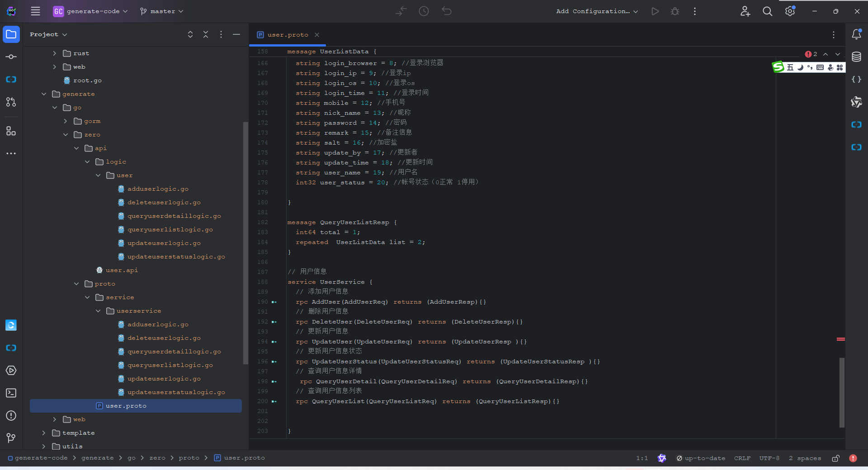Open IDE settings gear
The height and width of the screenshot is (470, 868).
pos(790,11)
